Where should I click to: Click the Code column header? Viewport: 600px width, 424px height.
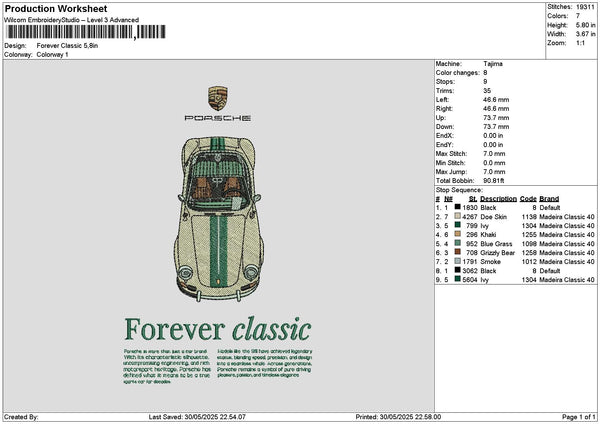[x=528, y=199]
